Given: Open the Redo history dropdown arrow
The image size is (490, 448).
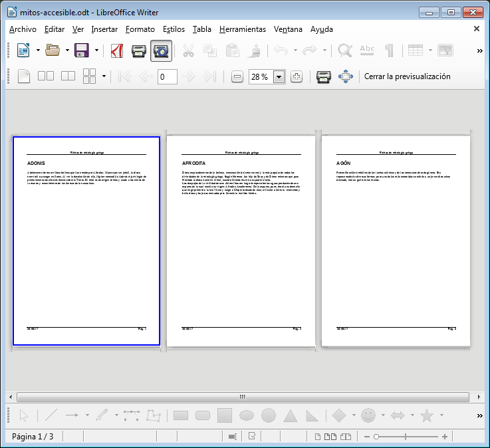Looking at the screenshot, I should pyautogui.click(x=324, y=51).
